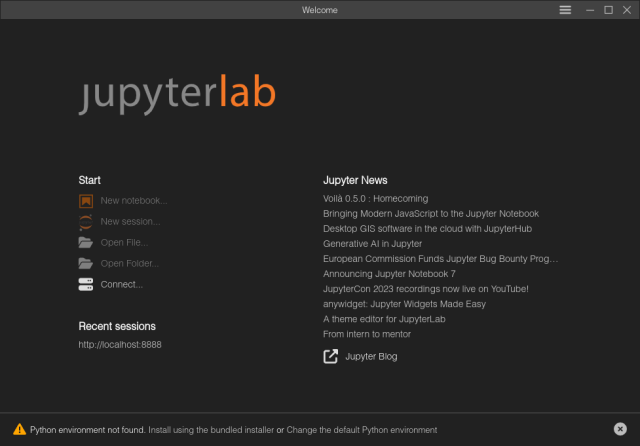Open the hamburger menu in title bar
640x446 pixels.
pos(565,10)
